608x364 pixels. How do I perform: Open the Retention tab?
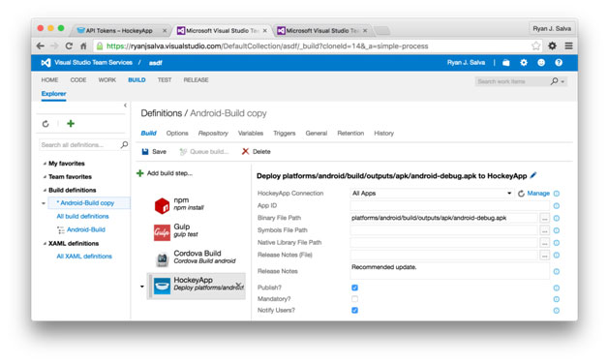pyautogui.click(x=350, y=133)
